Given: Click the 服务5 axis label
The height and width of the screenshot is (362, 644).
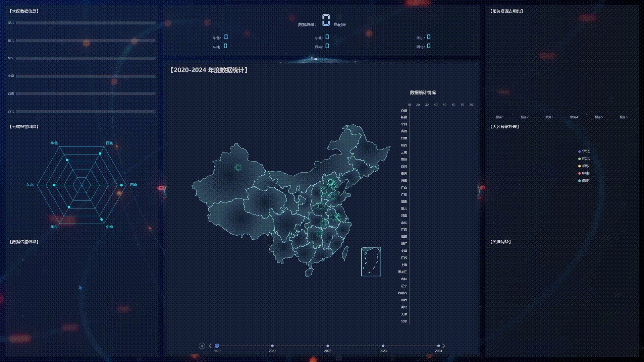Looking at the screenshot, I should point(599,117).
